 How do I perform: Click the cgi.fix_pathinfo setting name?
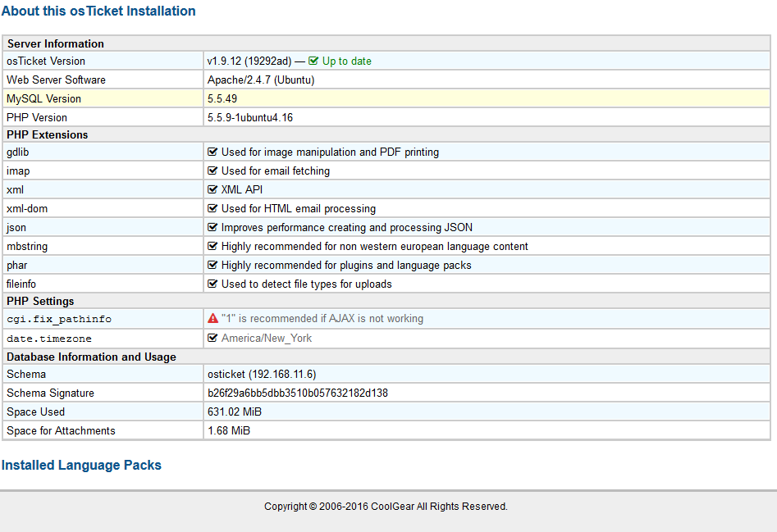tap(59, 319)
